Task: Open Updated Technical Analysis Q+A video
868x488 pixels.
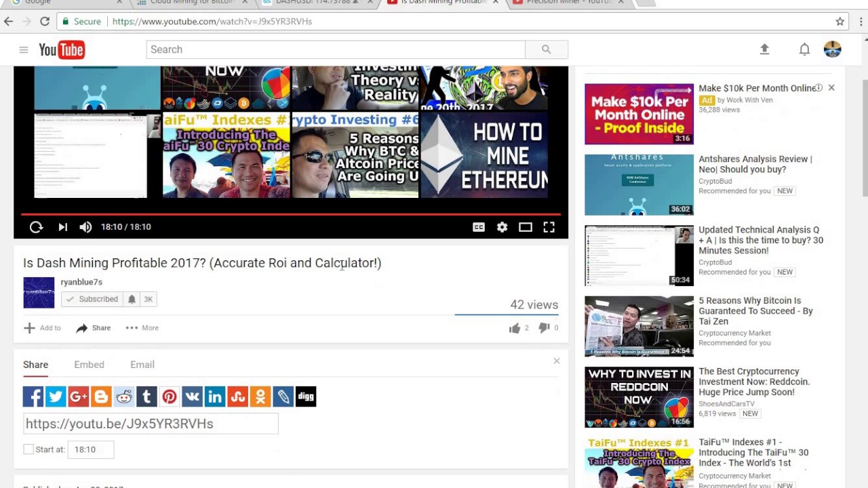Action: [761, 240]
